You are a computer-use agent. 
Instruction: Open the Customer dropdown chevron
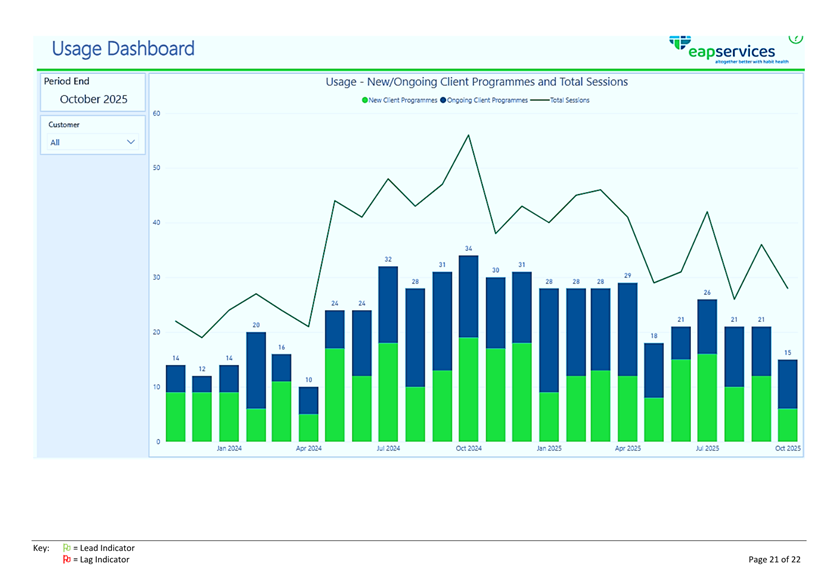click(131, 143)
